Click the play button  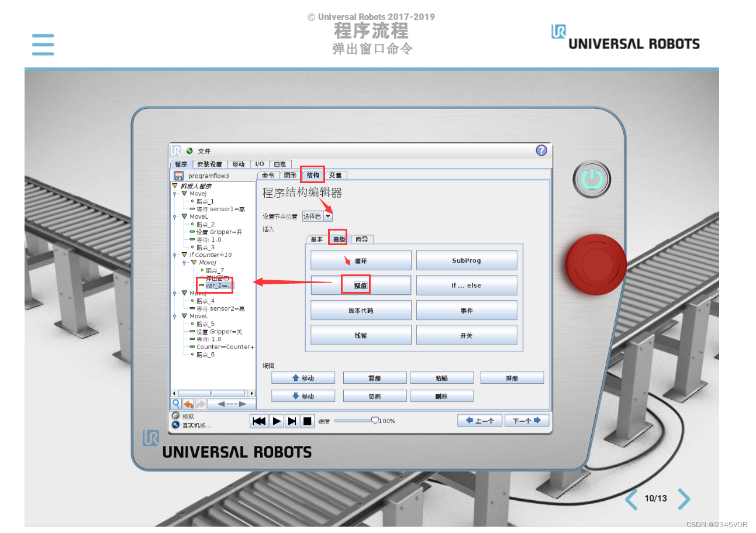point(277,421)
